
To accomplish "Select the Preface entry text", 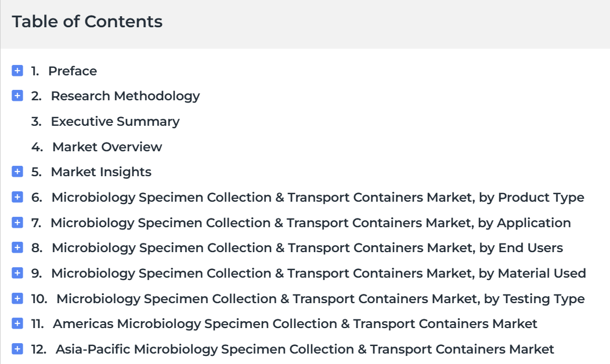I will [x=73, y=71].
